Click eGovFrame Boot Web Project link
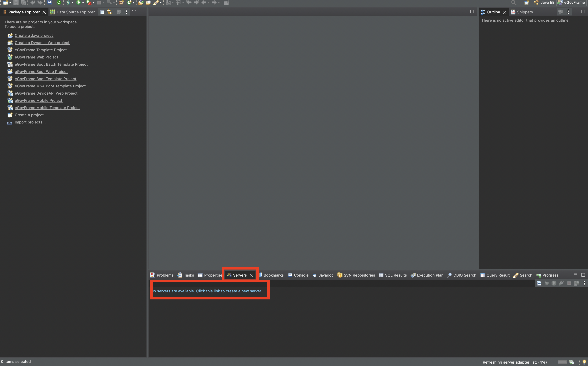This screenshot has height=366, width=588. 41,72
